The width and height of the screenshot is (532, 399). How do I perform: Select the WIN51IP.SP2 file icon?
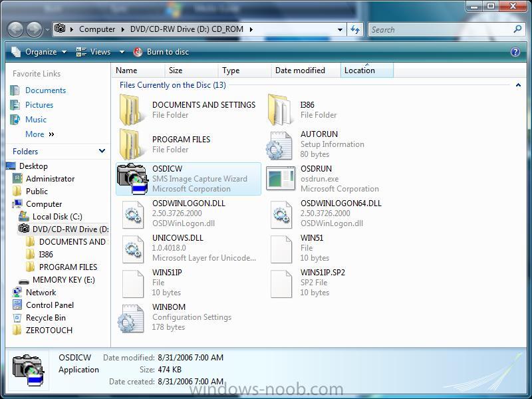(x=281, y=284)
